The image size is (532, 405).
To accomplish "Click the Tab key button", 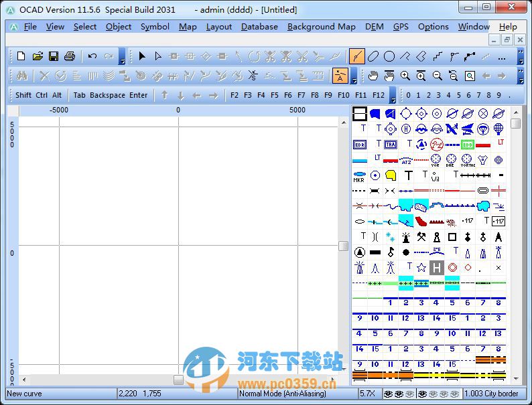I will tap(79, 95).
